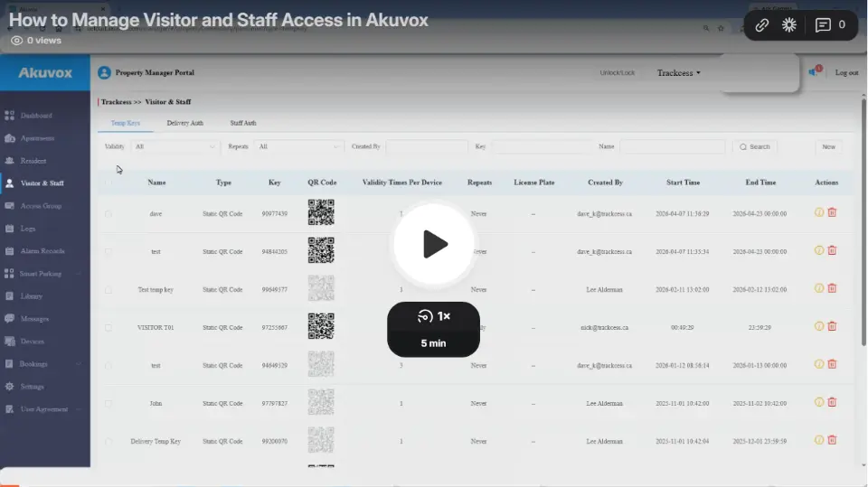Click the notification speaker icon with badge
Viewport: 868px width, 487px height.
pyautogui.click(x=813, y=72)
